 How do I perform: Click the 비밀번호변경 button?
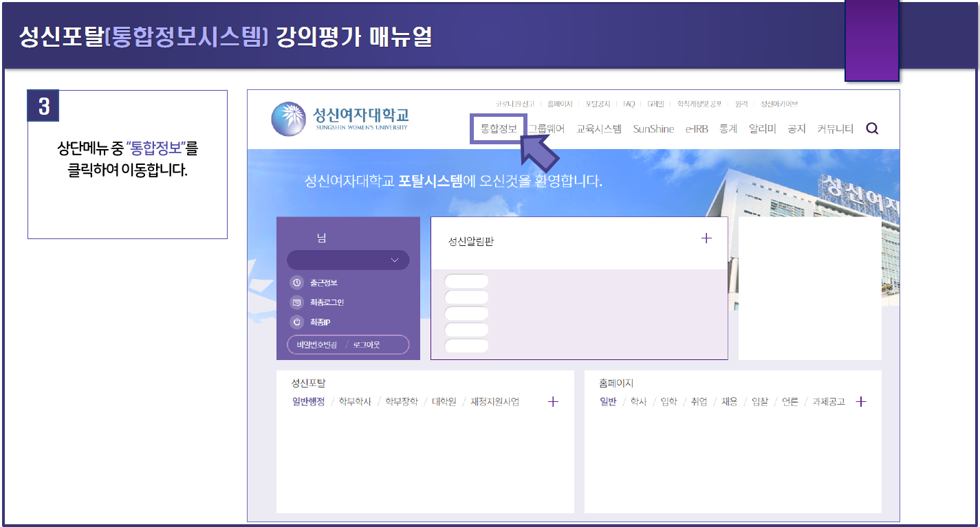click(317, 345)
